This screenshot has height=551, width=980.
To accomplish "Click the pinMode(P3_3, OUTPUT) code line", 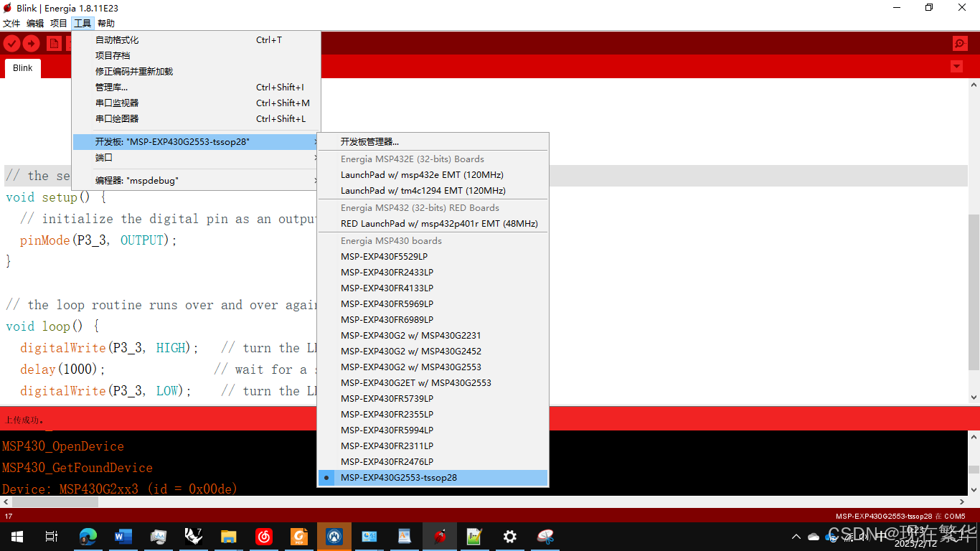I will pyautogui.click(x=98, y=240).
